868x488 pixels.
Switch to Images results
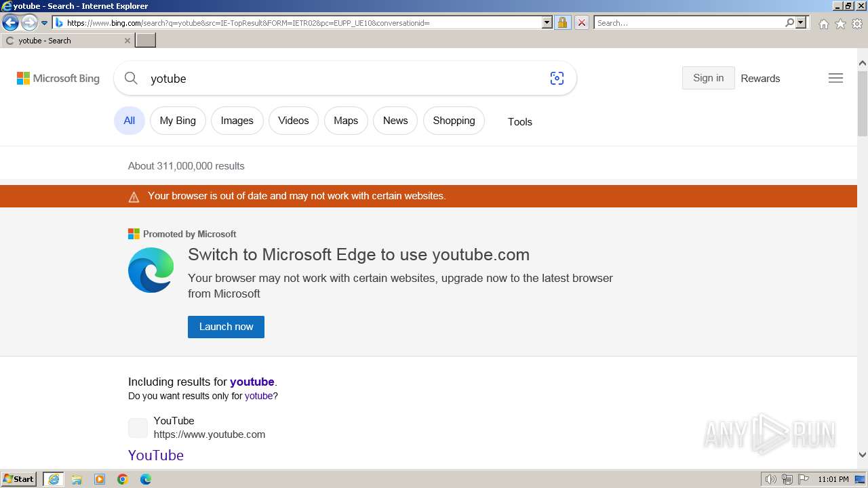[237, 121]
